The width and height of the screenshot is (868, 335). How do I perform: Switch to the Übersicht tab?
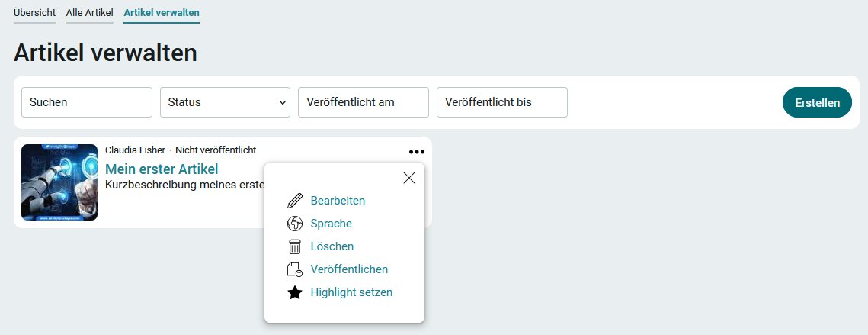click(x=34, y=12)
